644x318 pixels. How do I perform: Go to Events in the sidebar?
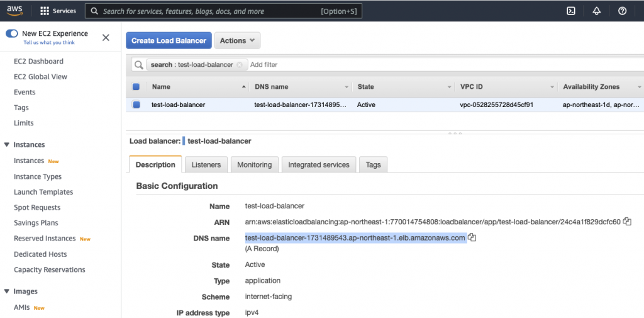coord(25,92)
